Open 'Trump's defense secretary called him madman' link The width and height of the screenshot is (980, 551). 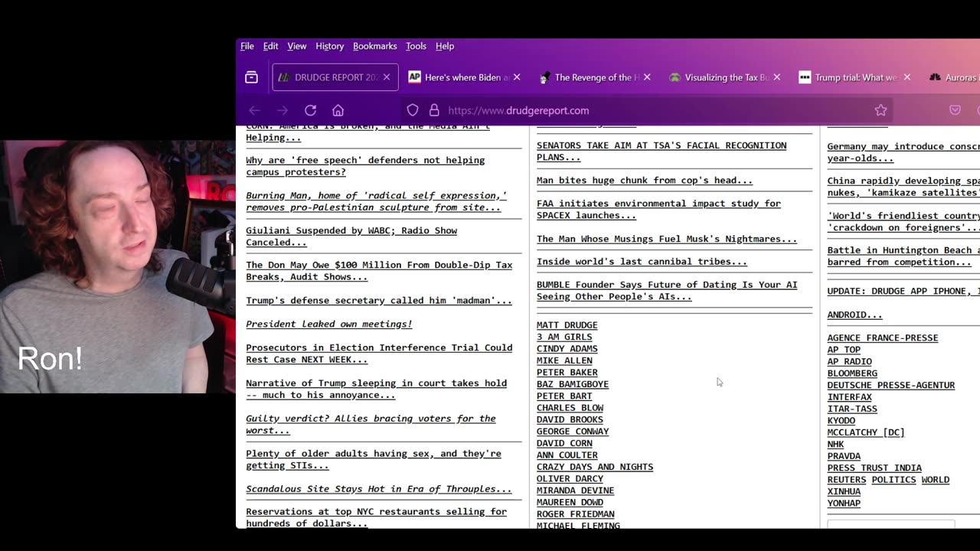(379, 301)
